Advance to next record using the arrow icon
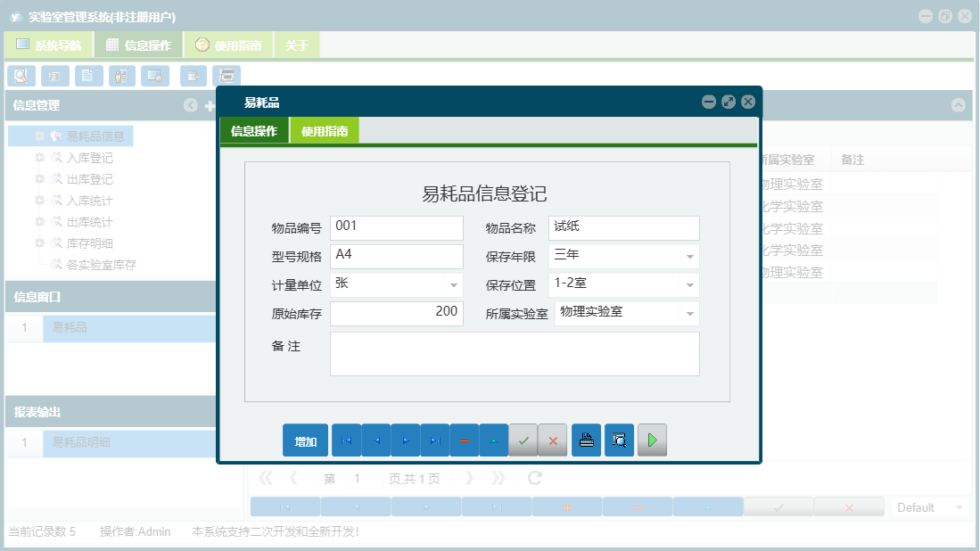The image size is (980, 551). pos(408,440)
